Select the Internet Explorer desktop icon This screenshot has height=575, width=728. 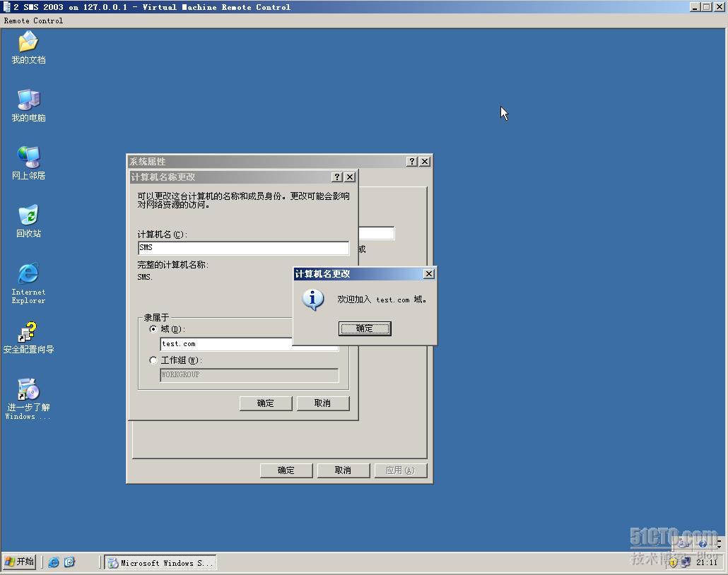[28, 283]
